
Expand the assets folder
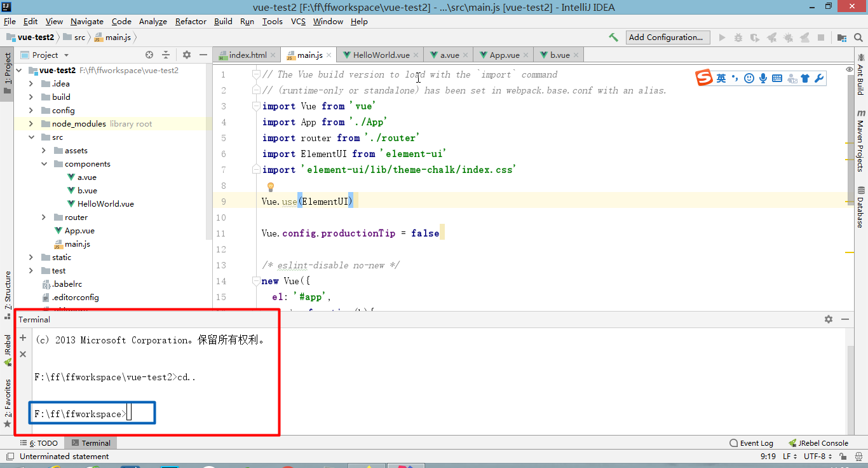[44, 151]
